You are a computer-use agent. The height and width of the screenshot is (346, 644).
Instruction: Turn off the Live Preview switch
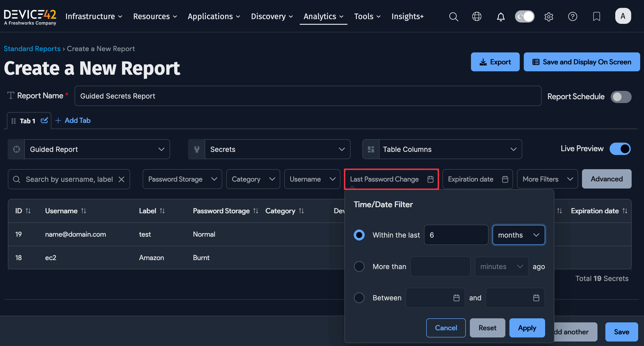point(620,149)
